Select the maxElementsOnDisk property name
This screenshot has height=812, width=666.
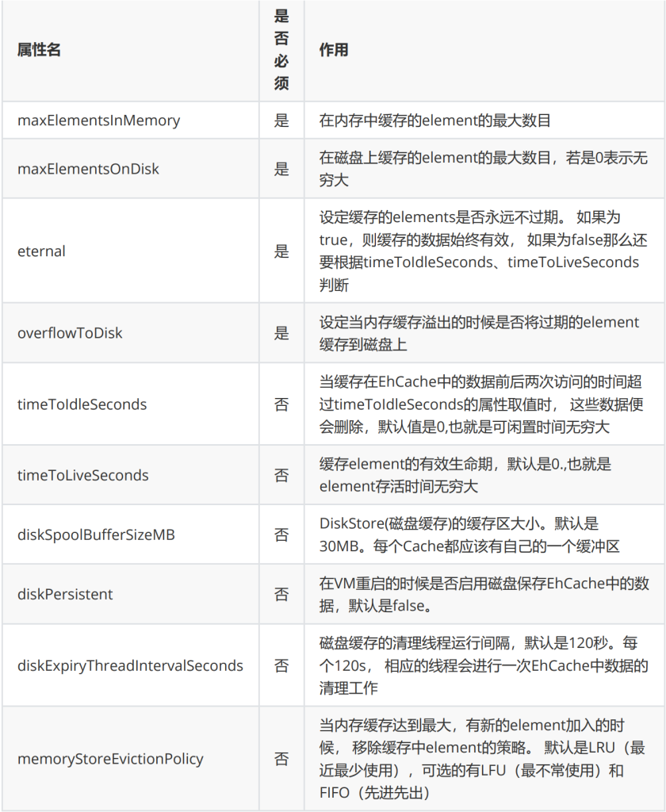point(88,169)
